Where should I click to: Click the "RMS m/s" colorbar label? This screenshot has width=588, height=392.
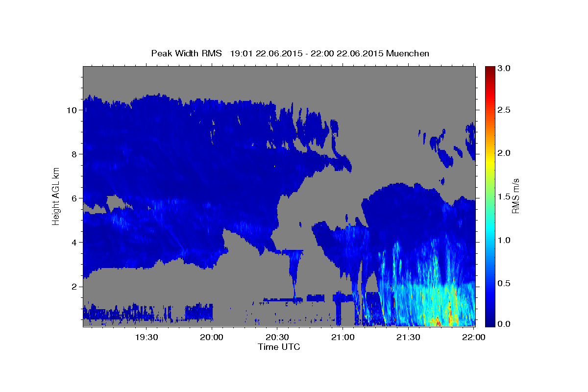pyautogui.click(x=515, y=196)
